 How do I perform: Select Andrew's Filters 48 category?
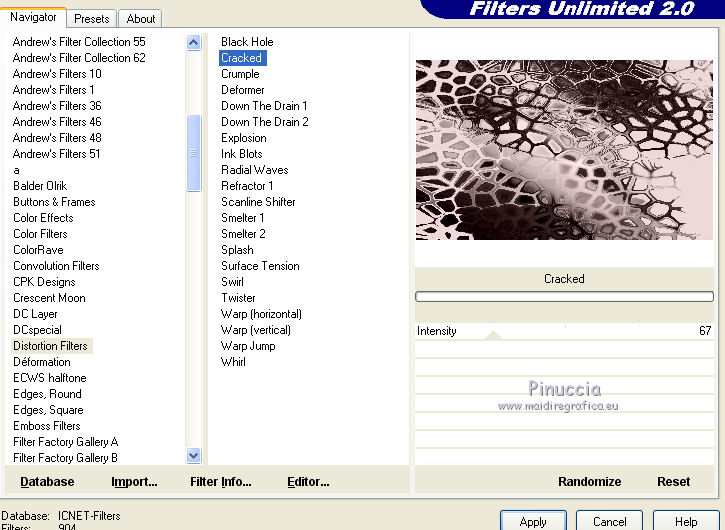(57, 138)
